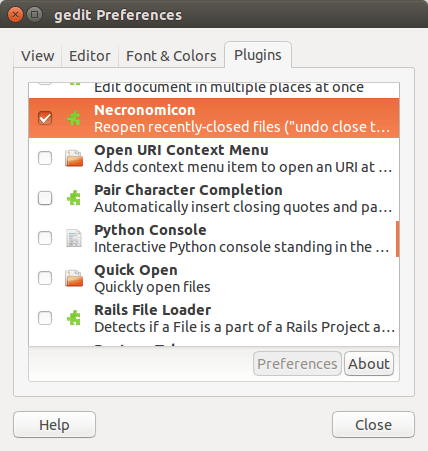The height and width of the screenshot is (451, 428).
Task: Click 'Detects if a File is a part' description
Action: click(245, 327)
